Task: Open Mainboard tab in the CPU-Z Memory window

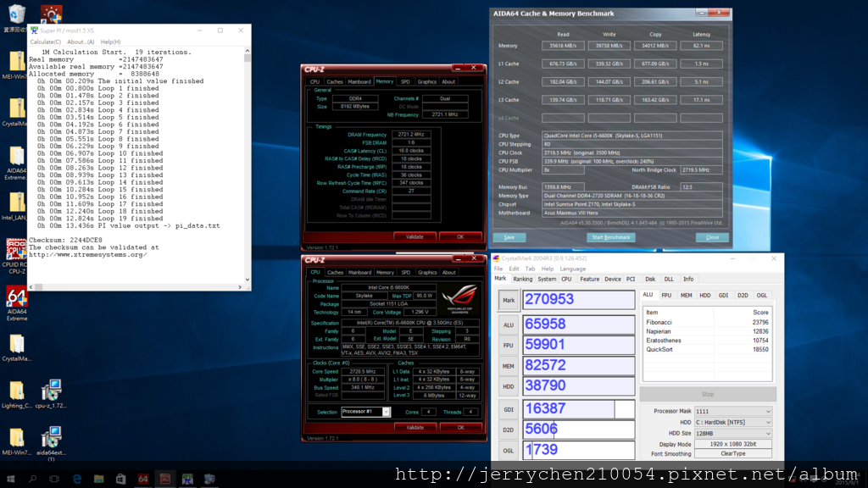Action: [x=359, y=82]
